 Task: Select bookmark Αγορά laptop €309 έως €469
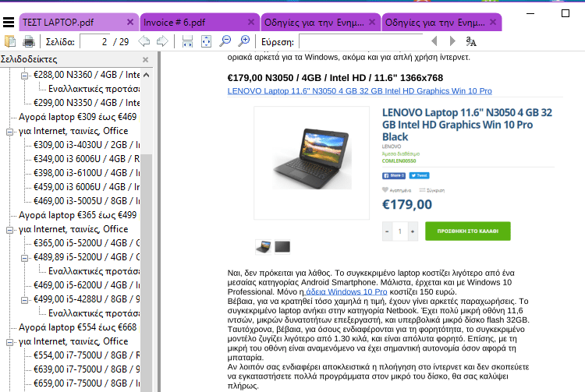[x=77, y=117]
